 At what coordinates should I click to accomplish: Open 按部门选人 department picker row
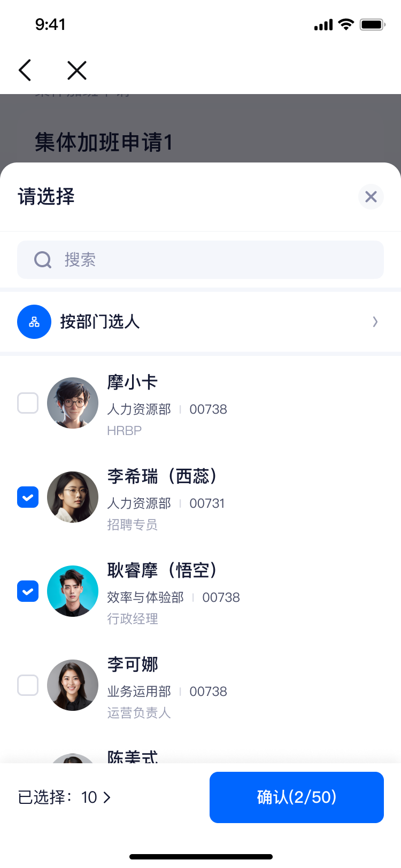(200, 322)
